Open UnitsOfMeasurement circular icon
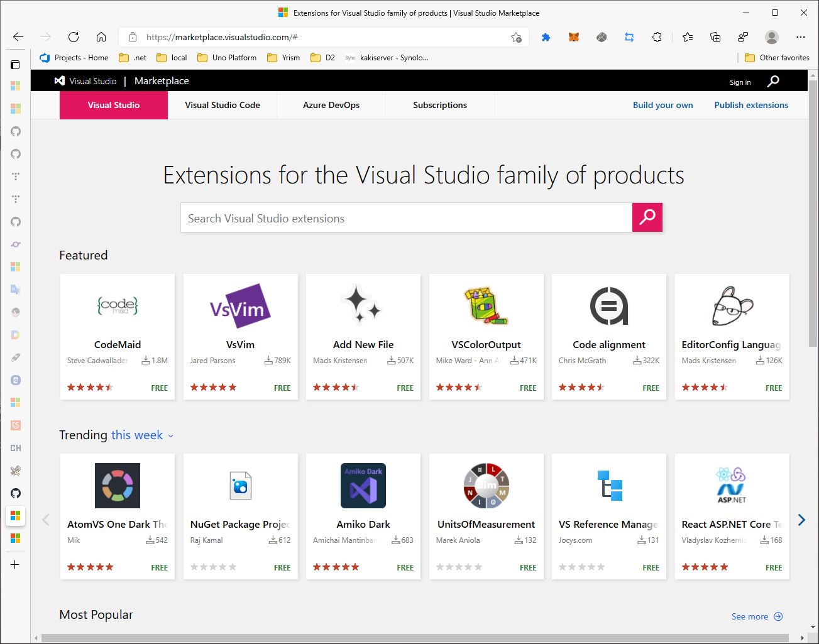 point(486,486)
